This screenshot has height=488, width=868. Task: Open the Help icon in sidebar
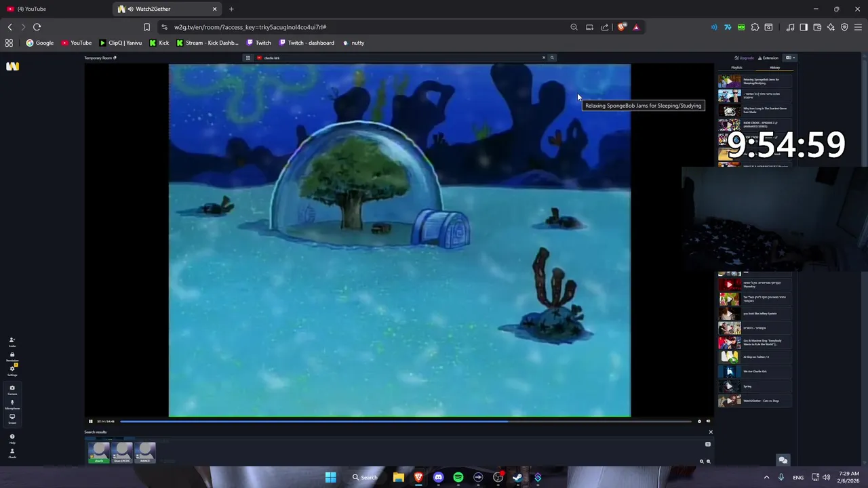tap(12, 438)
